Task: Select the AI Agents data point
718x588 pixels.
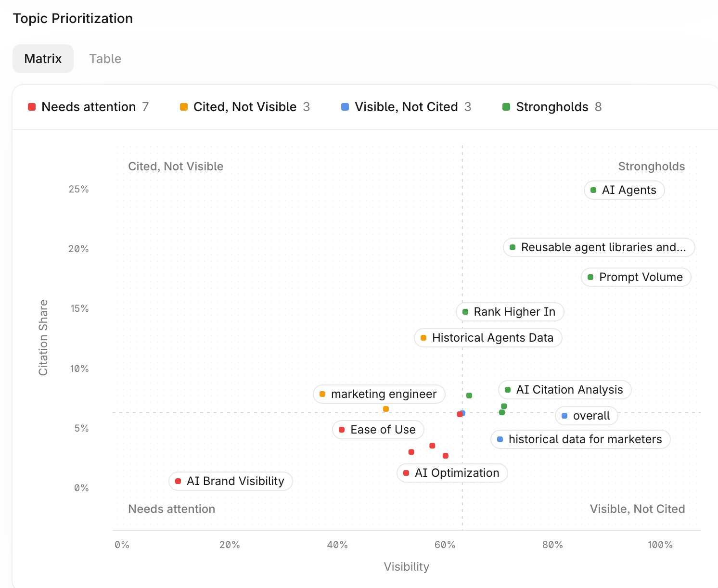Action: click(624, 190)
